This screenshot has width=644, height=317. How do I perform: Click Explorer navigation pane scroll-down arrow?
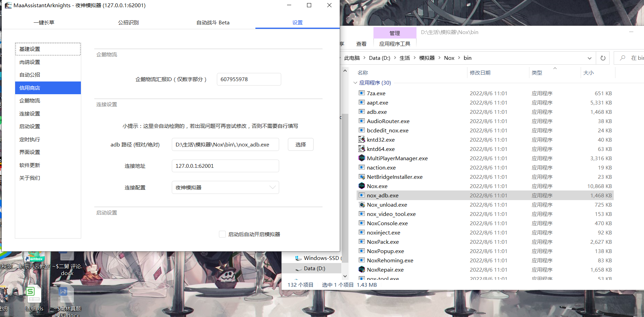345,276
